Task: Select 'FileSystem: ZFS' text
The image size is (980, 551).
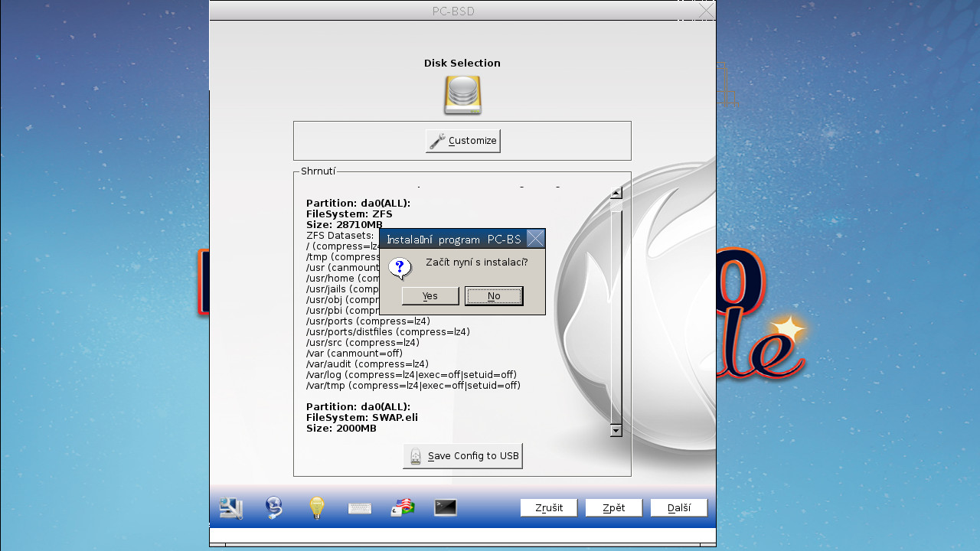Action: click(349, 214)
